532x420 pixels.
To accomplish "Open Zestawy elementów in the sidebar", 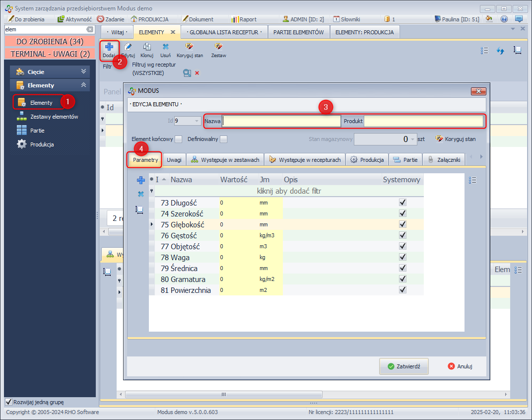I will click(x=54, y=117).
